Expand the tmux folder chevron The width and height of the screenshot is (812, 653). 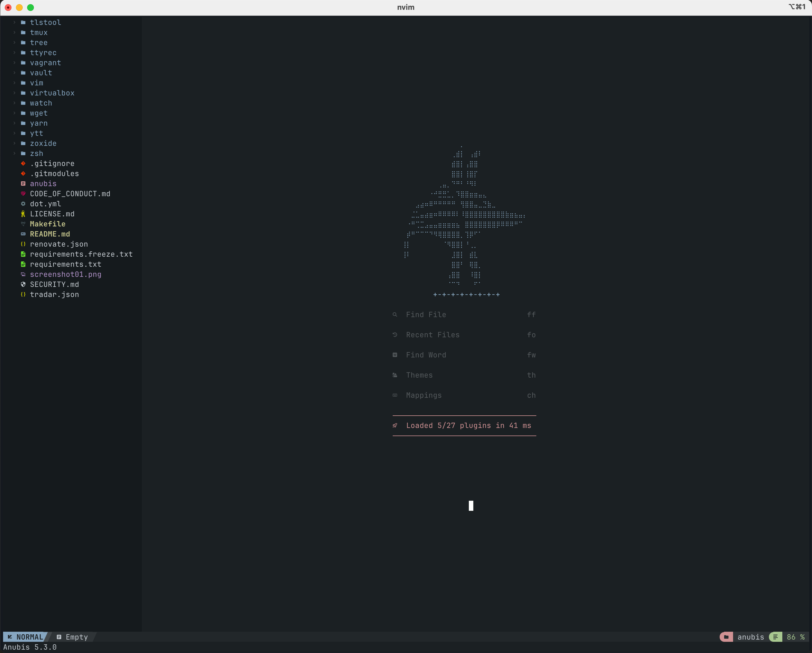pyautogui.click(x=14, y=32)
